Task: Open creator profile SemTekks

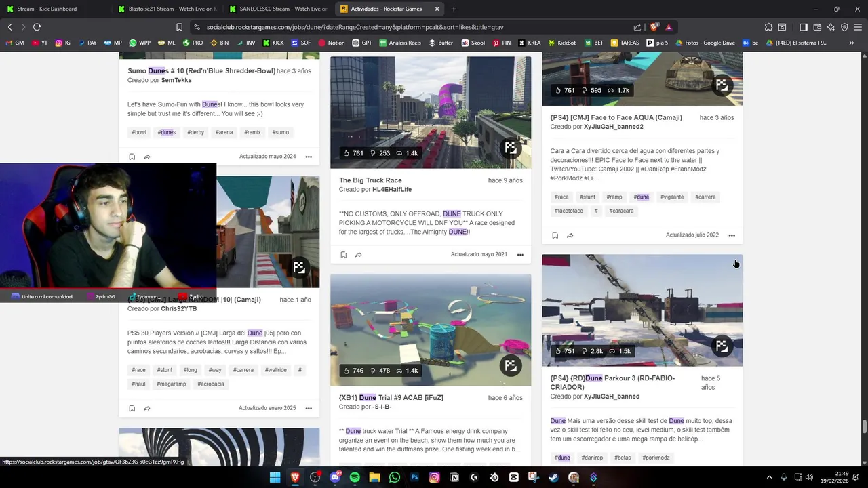Action: click(176, 80)
